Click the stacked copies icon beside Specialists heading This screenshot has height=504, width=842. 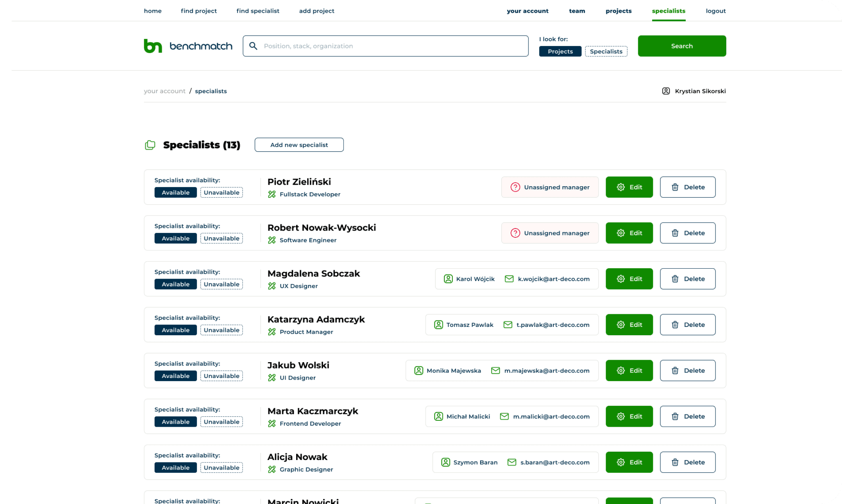point(150,145)
